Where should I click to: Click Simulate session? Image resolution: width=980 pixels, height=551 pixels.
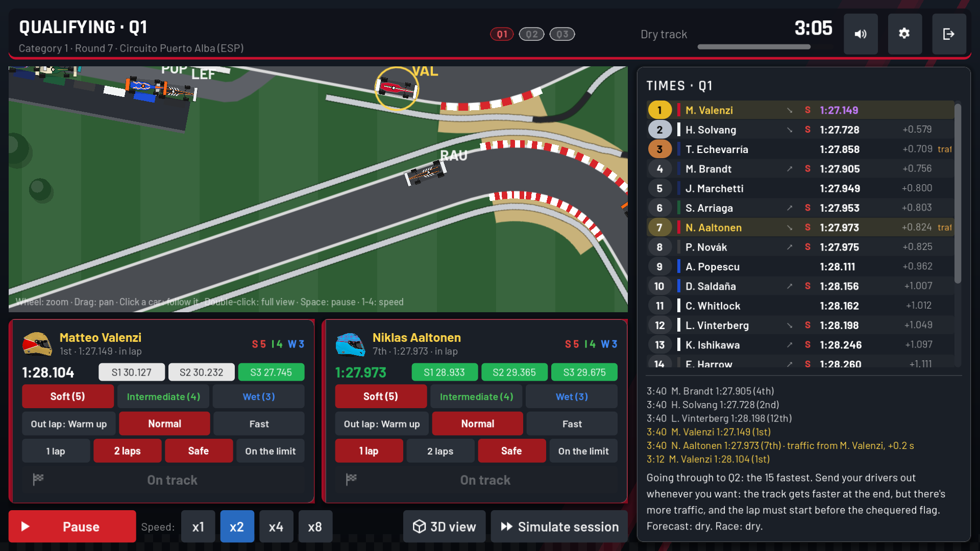(559, 527)
